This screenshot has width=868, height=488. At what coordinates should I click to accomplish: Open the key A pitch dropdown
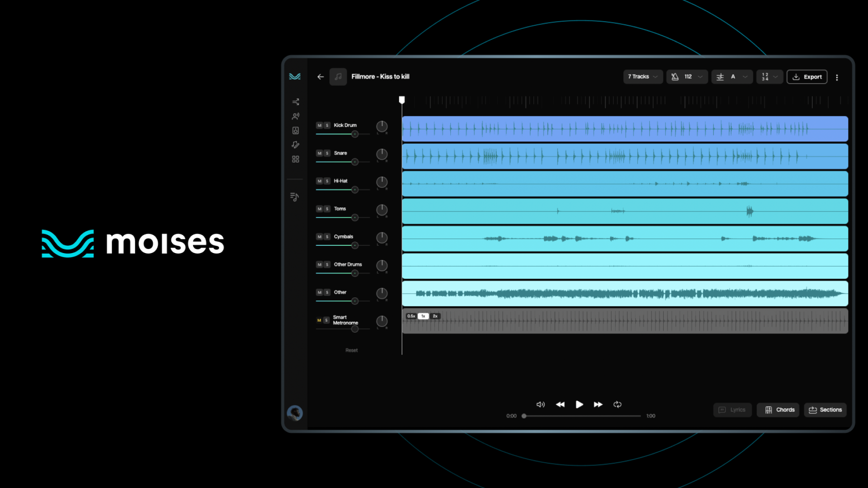[732, 77]
